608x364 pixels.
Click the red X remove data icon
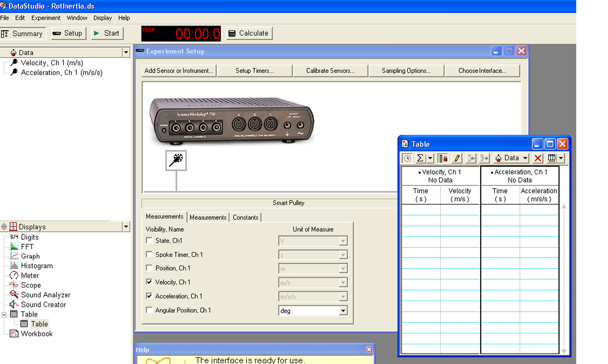pos(538,158)
